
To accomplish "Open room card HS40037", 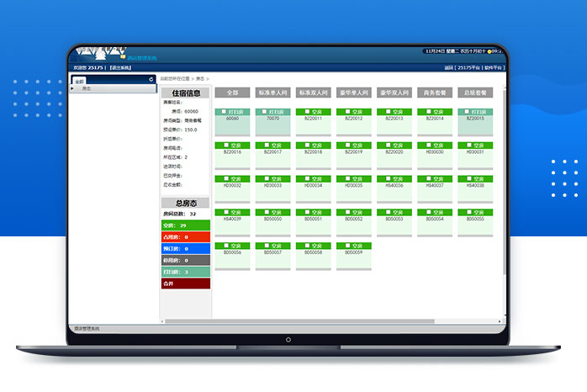I will click(435, 189).
